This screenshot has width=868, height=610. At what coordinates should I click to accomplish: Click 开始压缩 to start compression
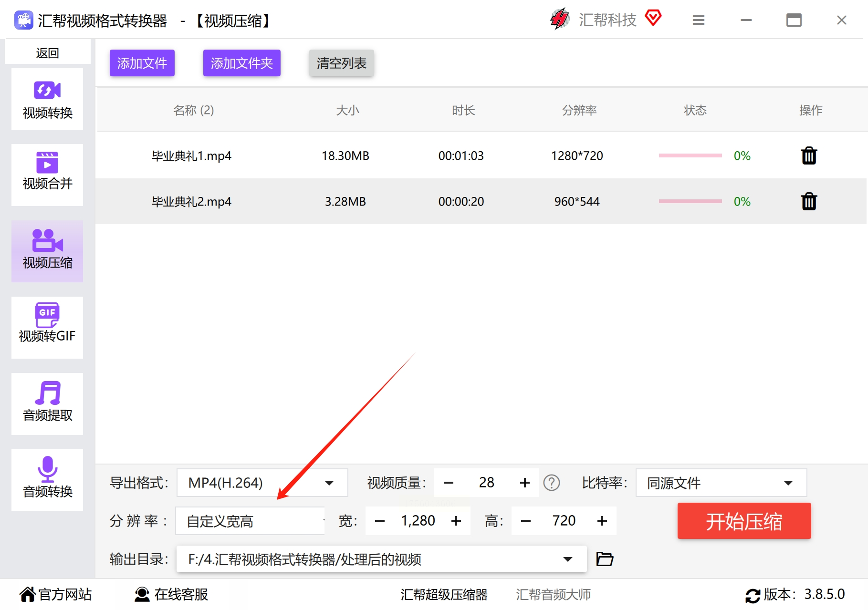pos(744,521)
